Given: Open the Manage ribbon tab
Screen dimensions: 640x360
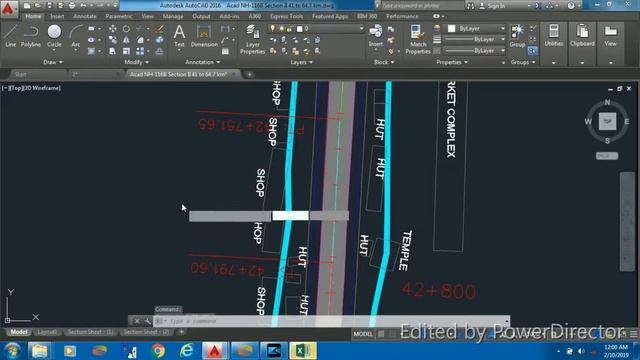Looking at the screenshot, I should pos(173,16).
